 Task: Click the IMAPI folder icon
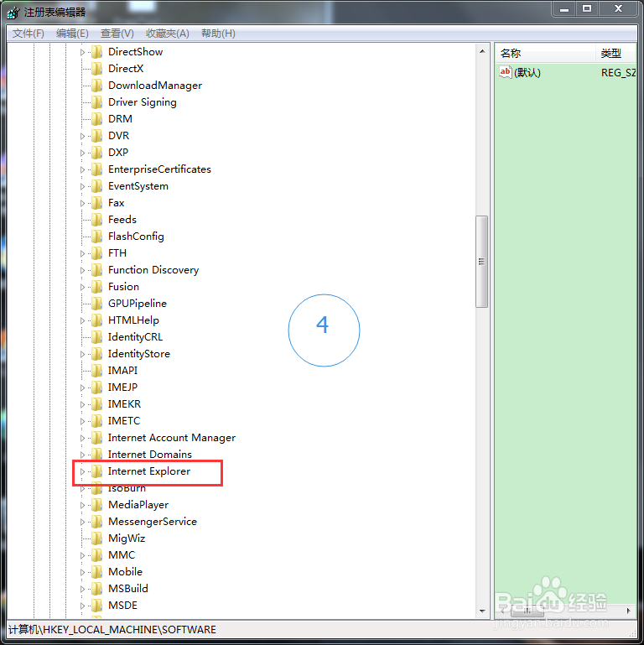click(x=96, y=371)
